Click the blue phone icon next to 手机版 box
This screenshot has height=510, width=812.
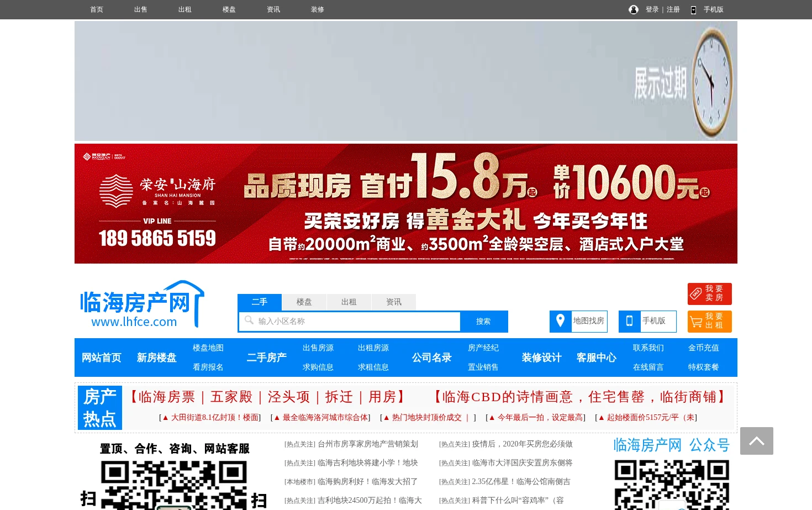click(x=629, y=321)
